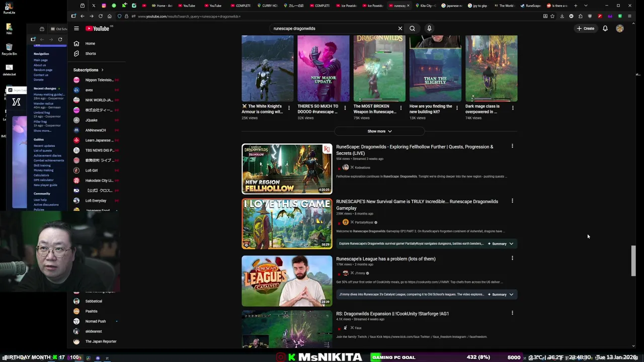644x362 pixels.
Task: Open JQuake channel in subscriptions
Action: [96, 120]
